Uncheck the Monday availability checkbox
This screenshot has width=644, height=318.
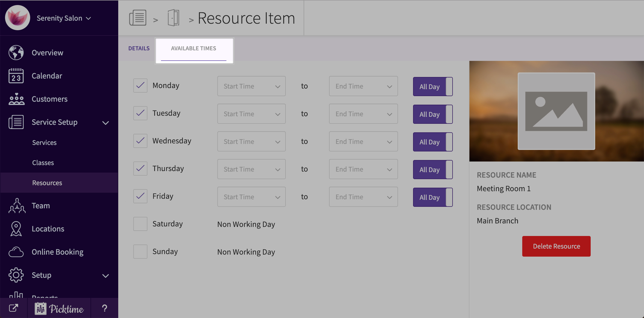140,86
